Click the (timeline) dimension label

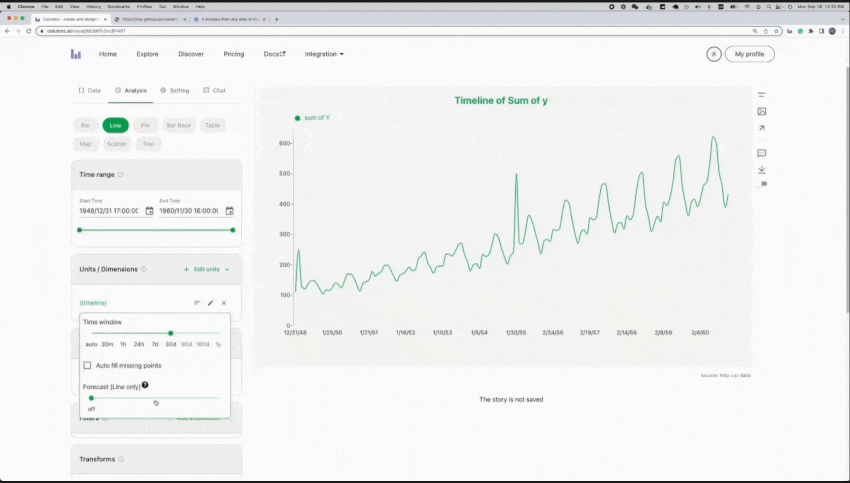[93, 303]
